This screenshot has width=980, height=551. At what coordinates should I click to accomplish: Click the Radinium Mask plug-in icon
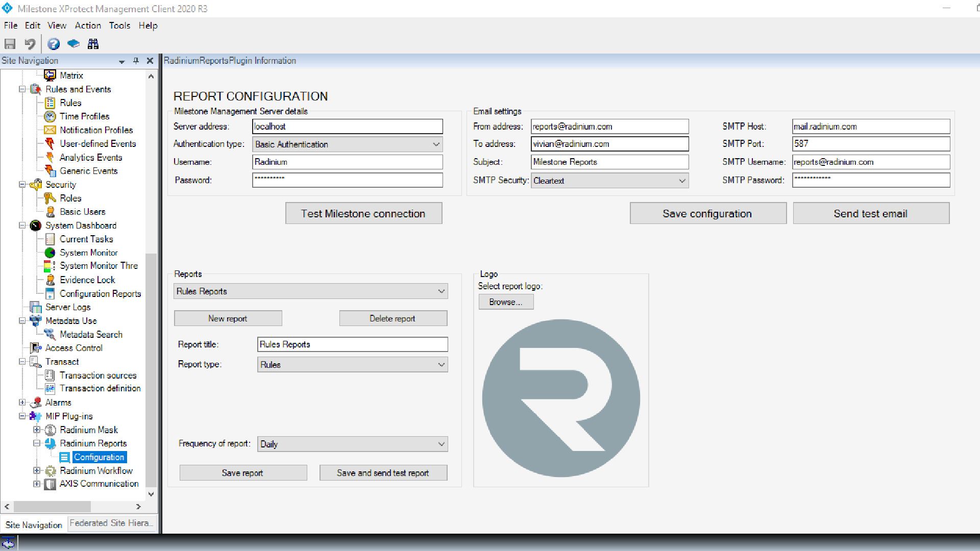coord(50,430)
